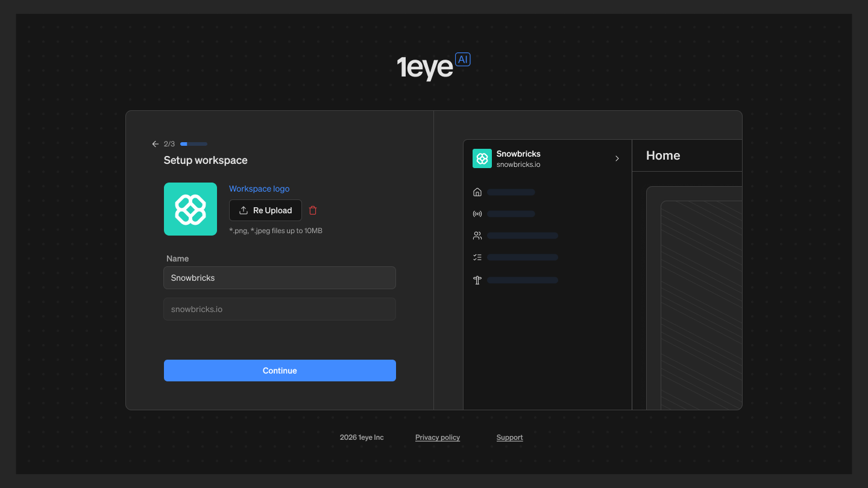Click the Workspace logo label
This screenshot has width=868, height=488.
259,189
